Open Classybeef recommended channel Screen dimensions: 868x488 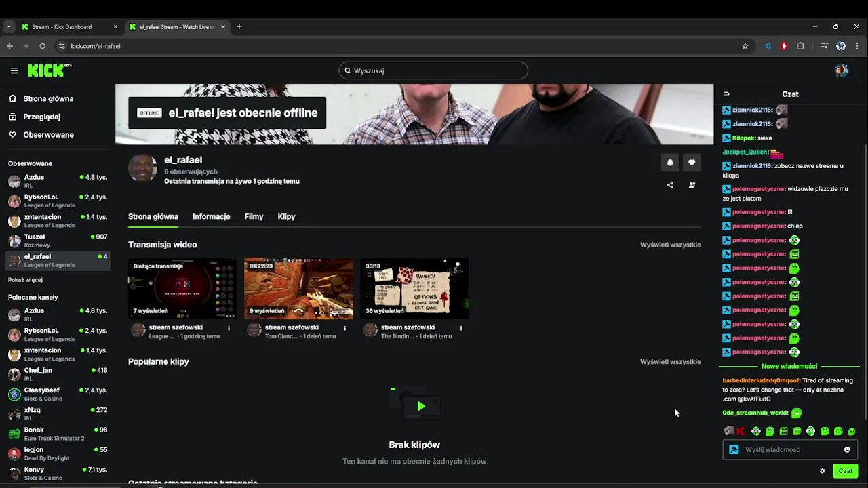coord(58,394)
